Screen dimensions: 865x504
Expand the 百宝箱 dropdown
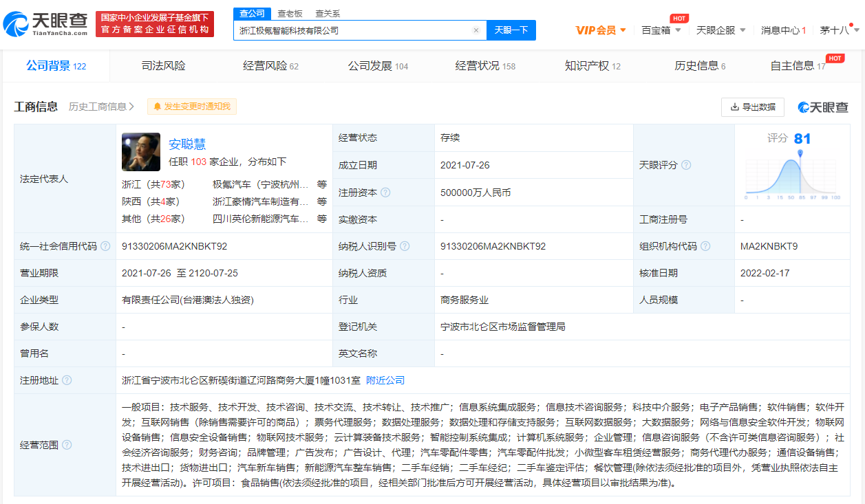tap(661, 30)
